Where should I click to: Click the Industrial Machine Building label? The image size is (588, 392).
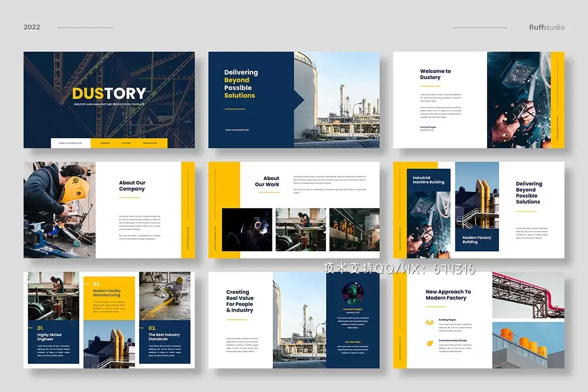click(428, 180)
